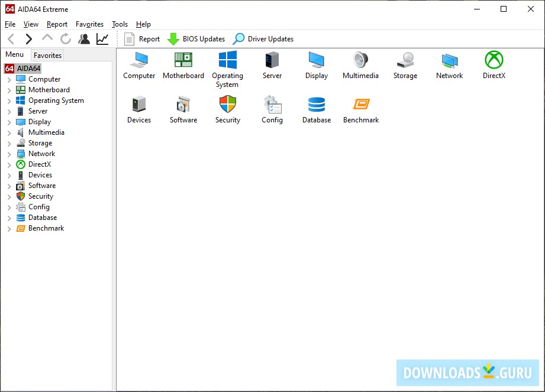This screenshot has height=392, width=545.
Task: Switch to the Favorites tab
Action: [x=47, y=55]
